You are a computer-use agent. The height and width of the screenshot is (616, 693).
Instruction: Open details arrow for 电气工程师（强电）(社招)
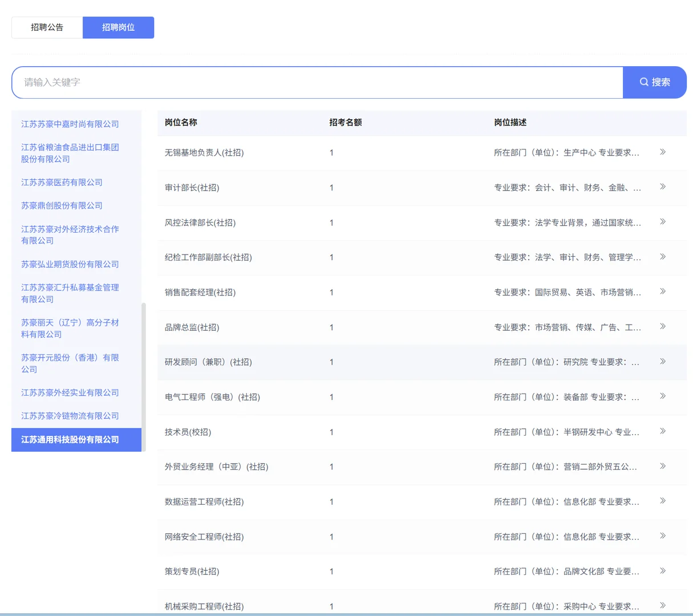[663, 396]
